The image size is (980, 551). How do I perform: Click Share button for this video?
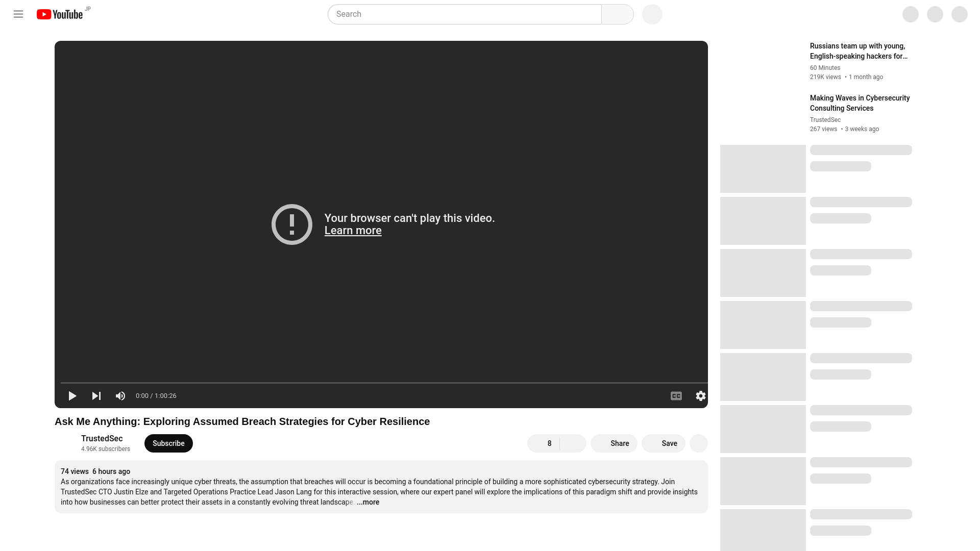coord(619,443)
